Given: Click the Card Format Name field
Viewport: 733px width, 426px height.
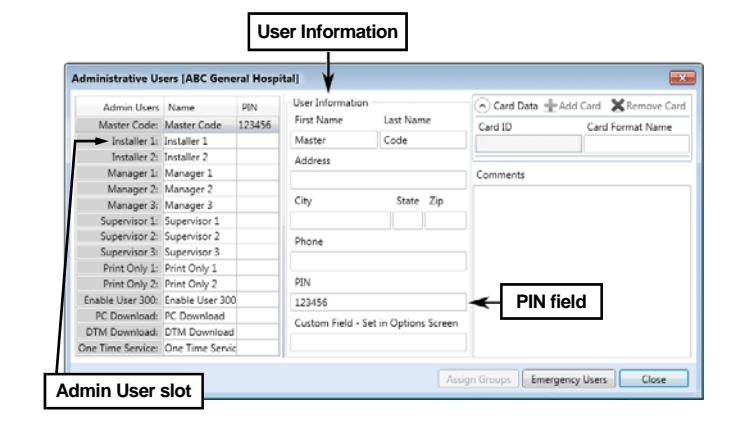Looking at the screenshot, I should point(637,144).
